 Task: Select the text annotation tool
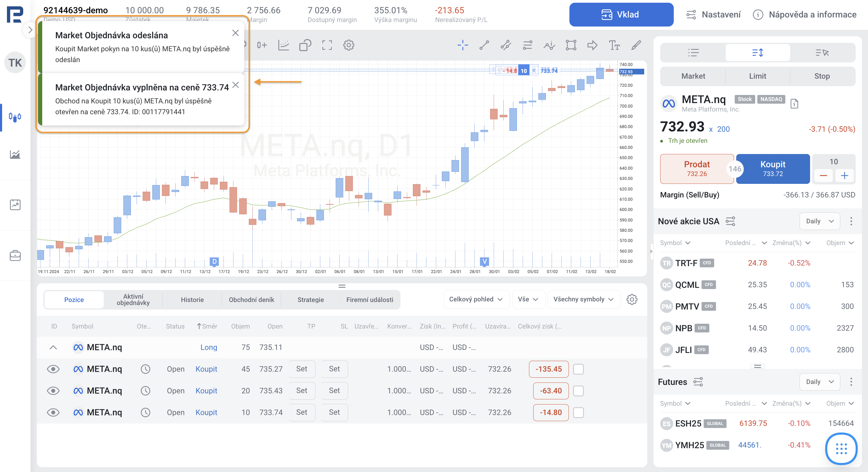tap(614, 45)
